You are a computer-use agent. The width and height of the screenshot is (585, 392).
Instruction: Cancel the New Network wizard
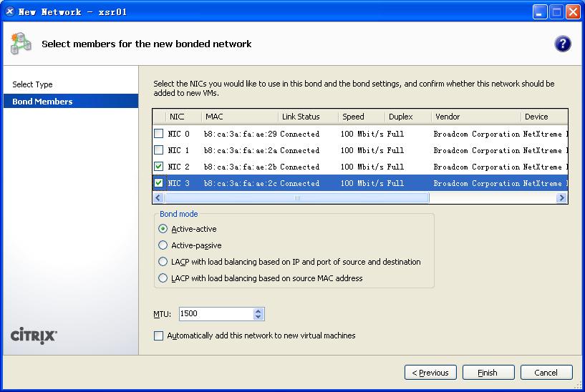point(546,372)
